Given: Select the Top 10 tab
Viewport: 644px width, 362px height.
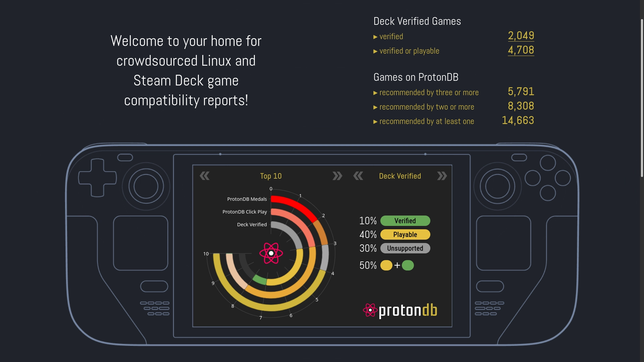Looking at the screenshot, I should (271, 176).
